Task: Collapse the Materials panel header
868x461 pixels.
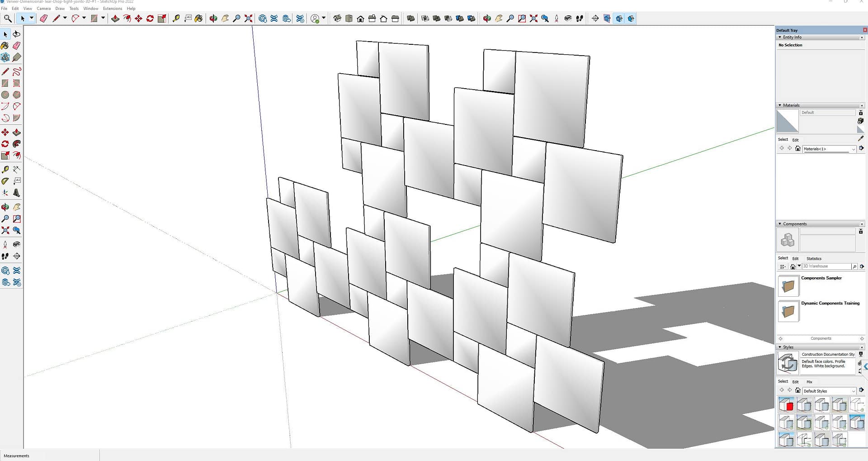Action: 780,105
